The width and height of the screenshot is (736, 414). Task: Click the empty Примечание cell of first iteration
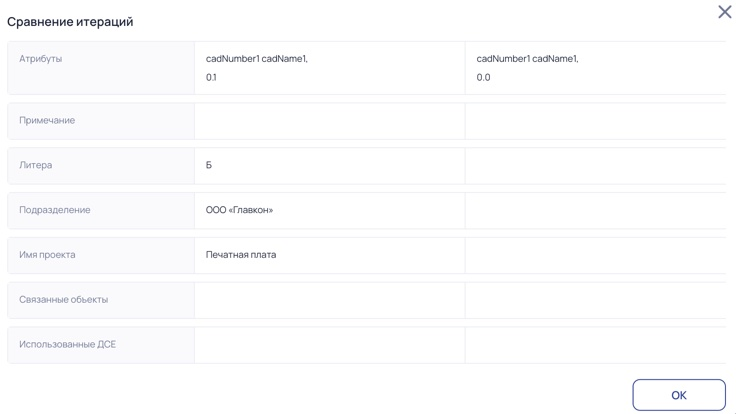click(x=330, y=121)
